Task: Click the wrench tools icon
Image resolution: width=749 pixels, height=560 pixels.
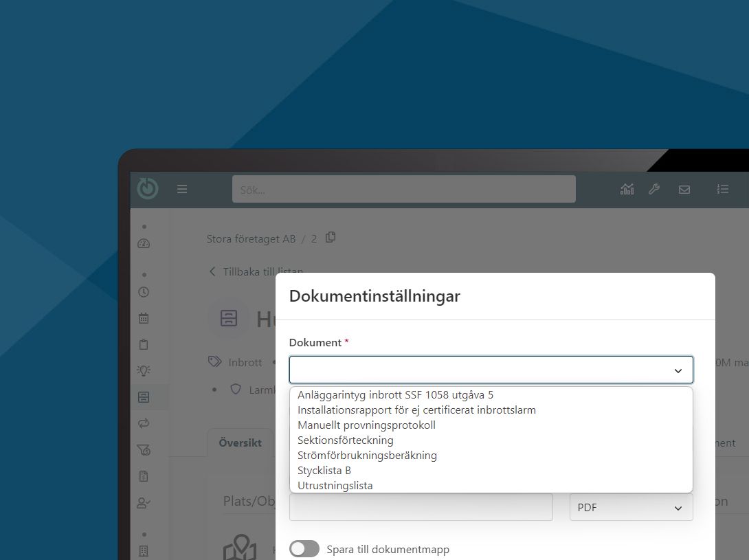Action: click(x=654, y=189)
